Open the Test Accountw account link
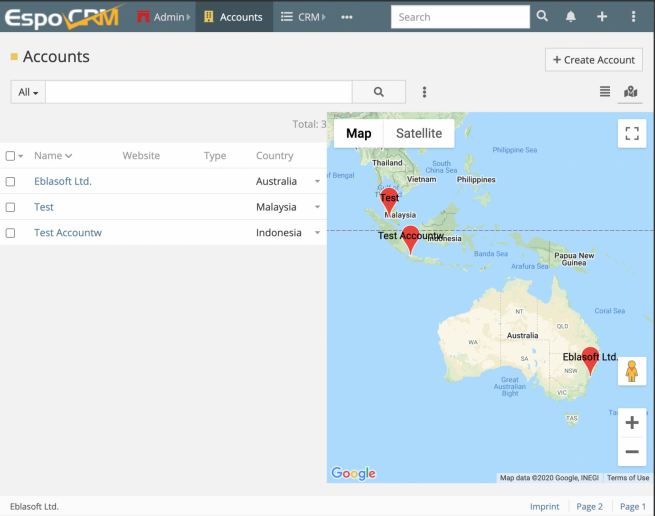This screenshot has width=655, height=516. (68, 233)
